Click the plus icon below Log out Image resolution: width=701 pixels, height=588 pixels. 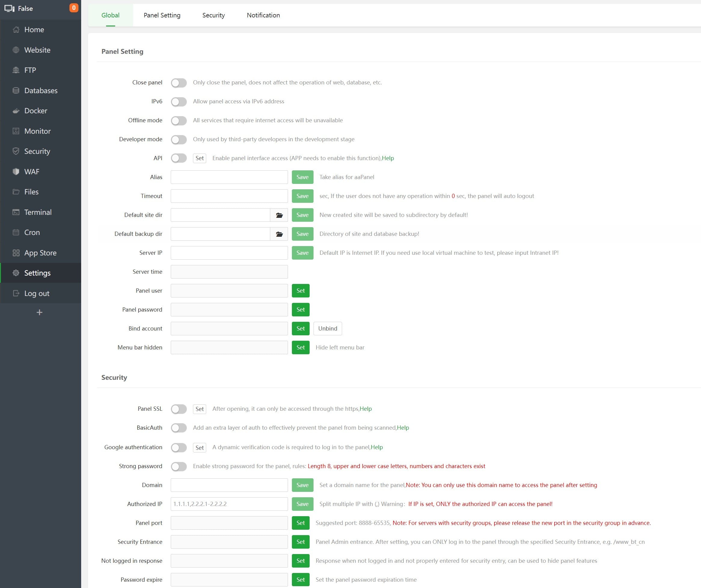pos(39,312)
